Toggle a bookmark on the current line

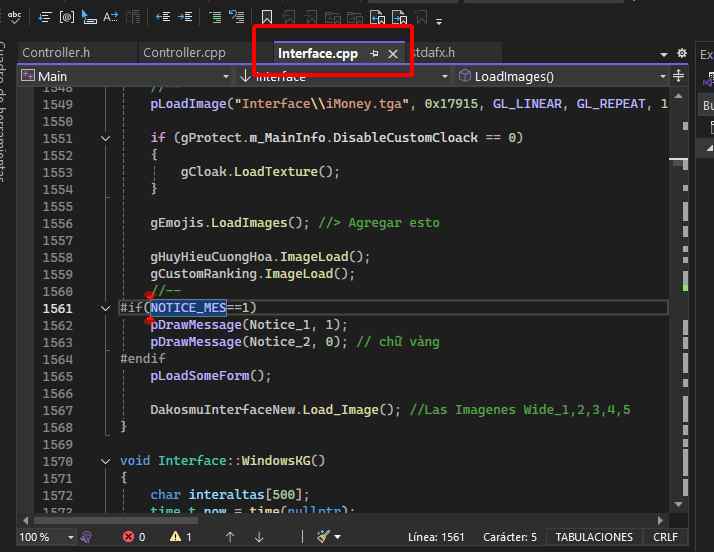(267, 17)
